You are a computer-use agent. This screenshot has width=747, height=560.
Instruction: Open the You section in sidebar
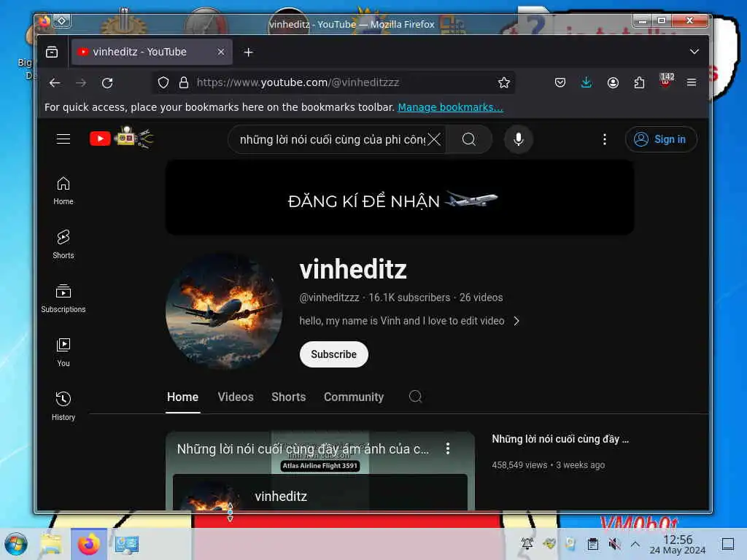click(x=63, y=352)
